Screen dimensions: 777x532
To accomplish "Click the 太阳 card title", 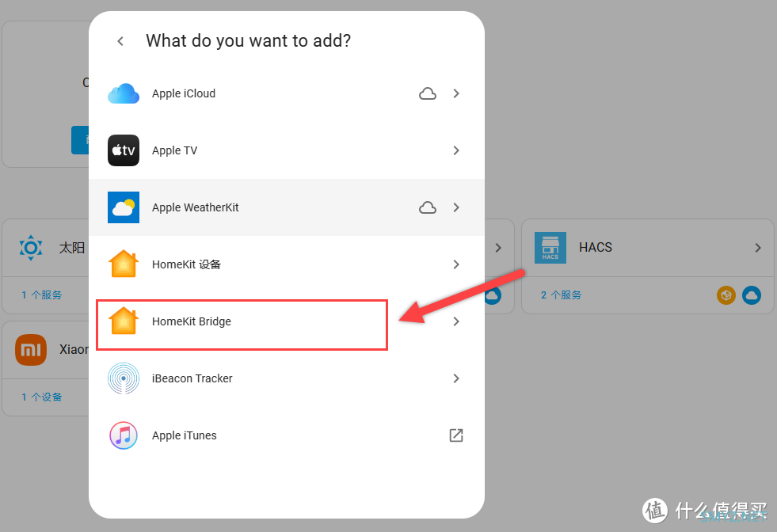I will click(72, 248).
